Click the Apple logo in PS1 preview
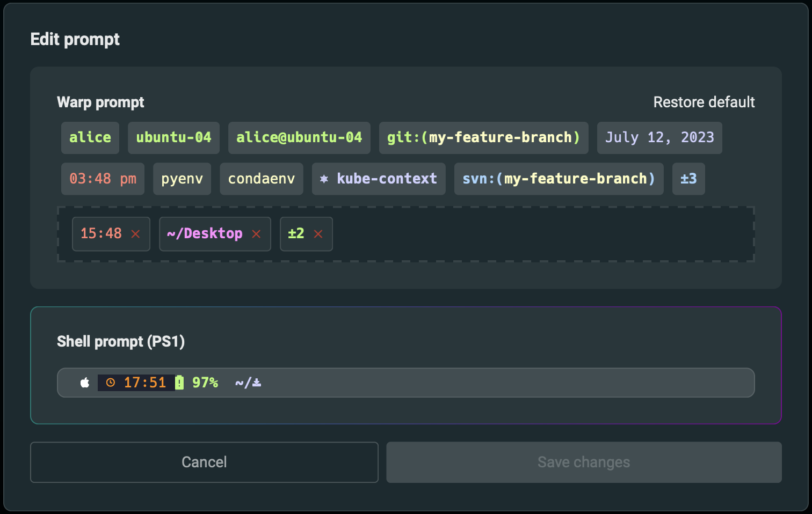The height and width of the screenshot is (514, 812). click(x=85, y=383)
